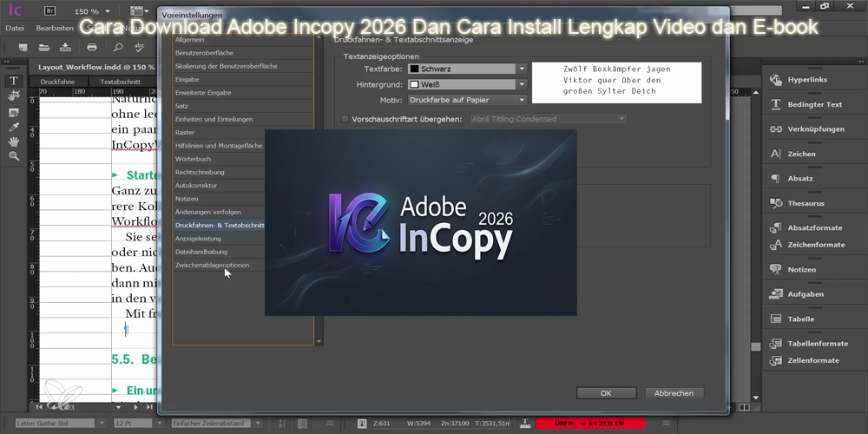Click the white Hintergrund color swatch
868x434 pixels.
coord(414,85)
